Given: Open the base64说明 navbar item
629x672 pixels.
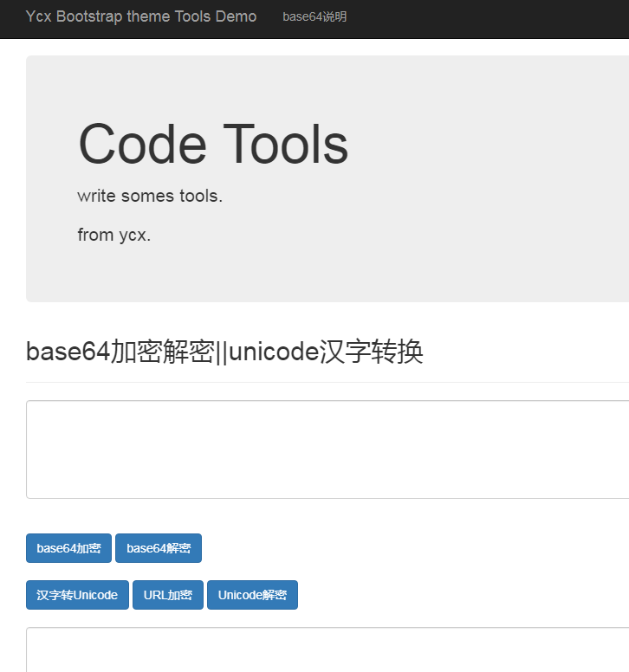Looking at the screenshot, I should (x=314, y=16).
